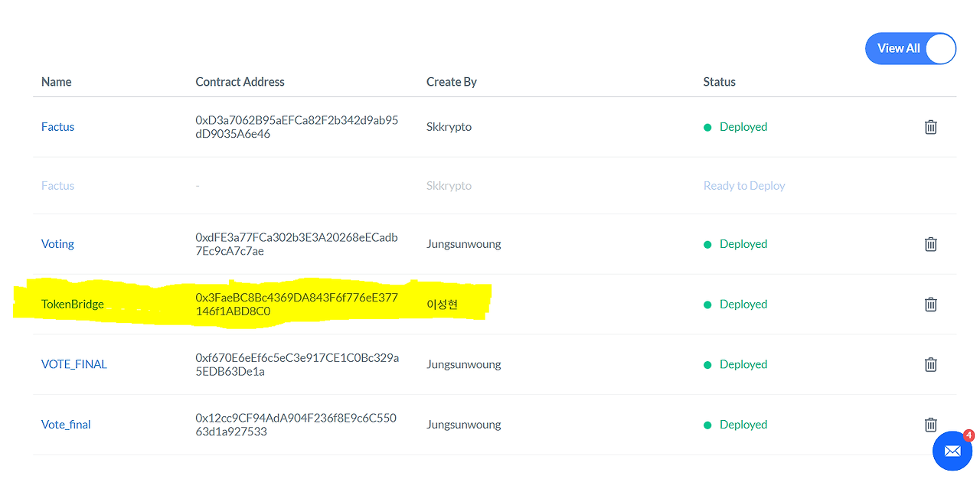Open the VOTE_FINAL contract
The height and width of the screenshot is (479, 980).
point(74,364)
